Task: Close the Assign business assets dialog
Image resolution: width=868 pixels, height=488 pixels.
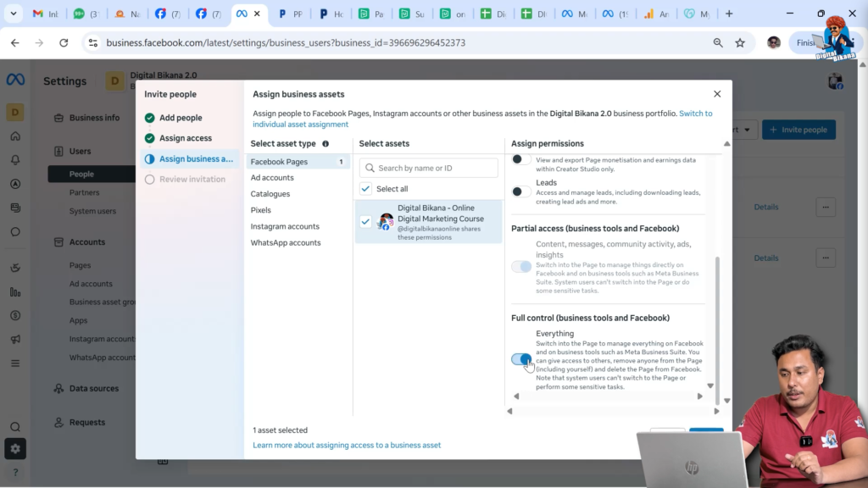Action: click(x=717, y=94)
